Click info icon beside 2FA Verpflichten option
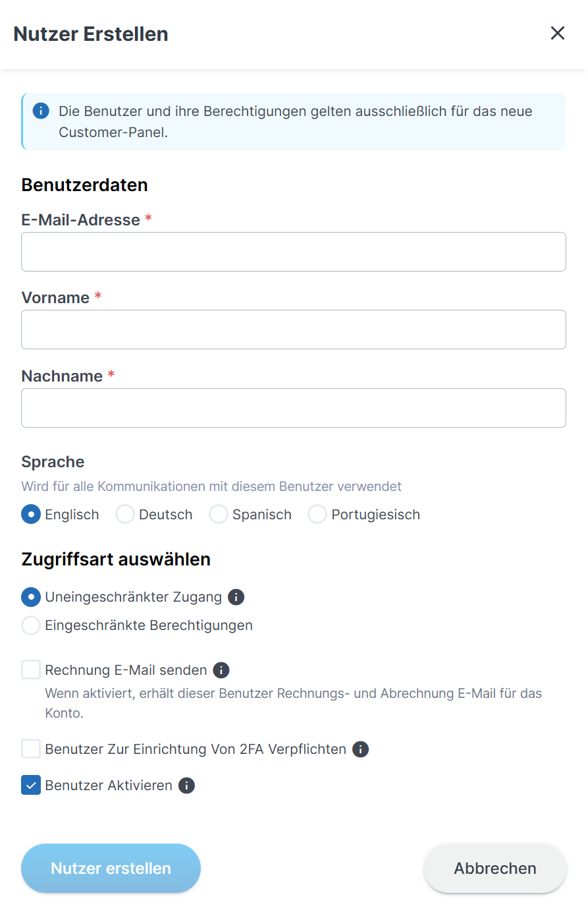 coord(360,749)
